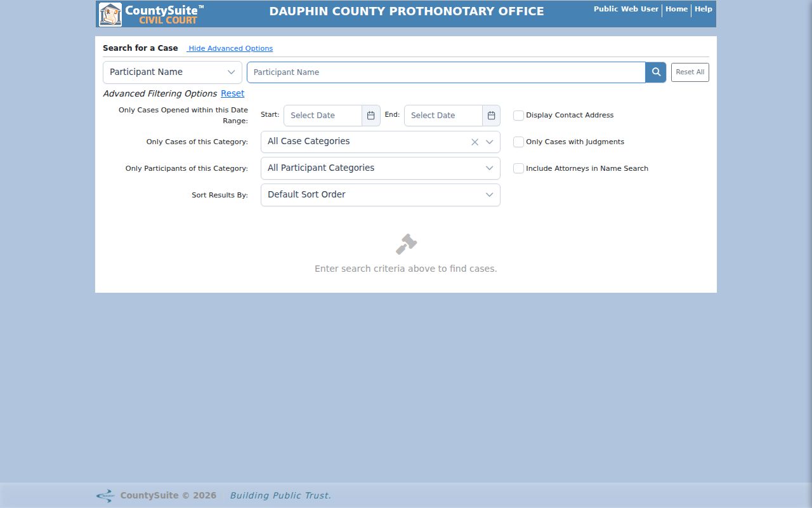Image resolution: width=812 pixels, height=508 pixels.
Task: Click 'Only Participants of this Category:' label
Action: 187,169
